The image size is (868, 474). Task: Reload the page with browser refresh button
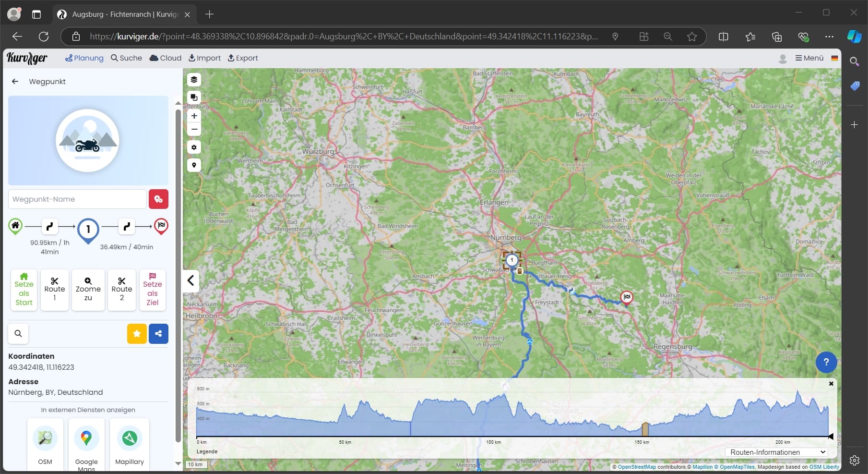(44, 36)
